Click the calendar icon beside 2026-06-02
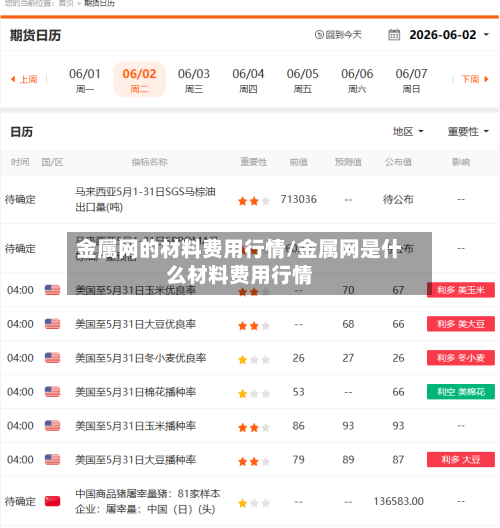This screenshot has width=500, height=528. 394,35
